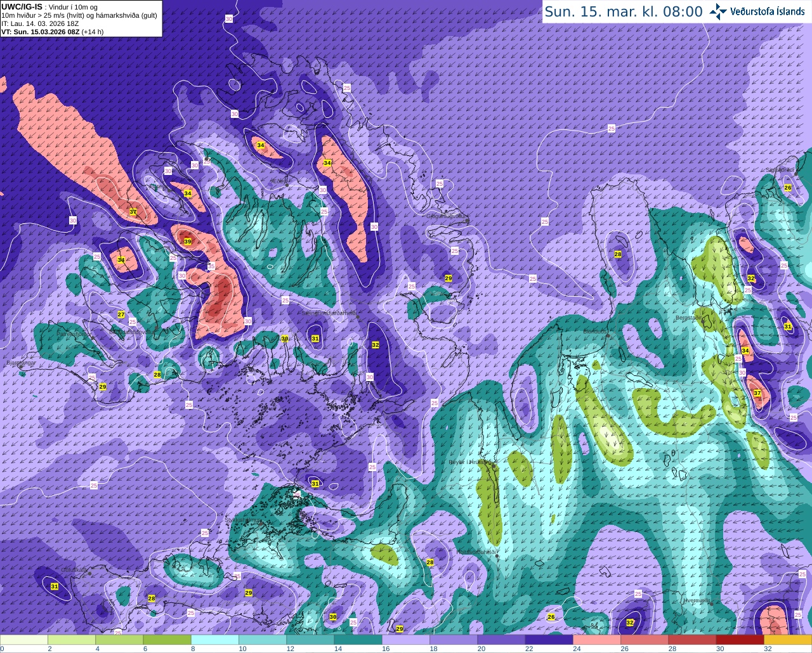The image size is (812, 653).
Task: Click the yellow gust label 26 near Siglufjörður
Action: pos(788,188)
